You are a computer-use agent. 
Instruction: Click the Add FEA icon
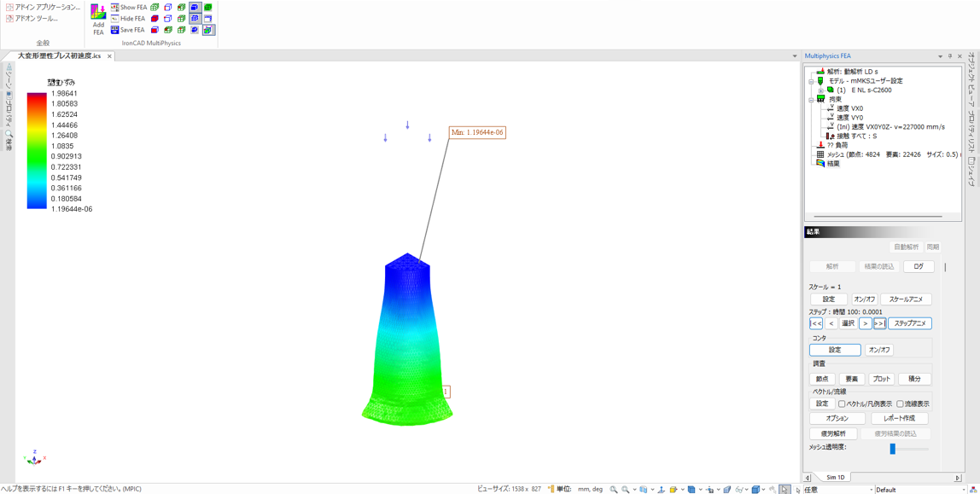coord(98,18)
